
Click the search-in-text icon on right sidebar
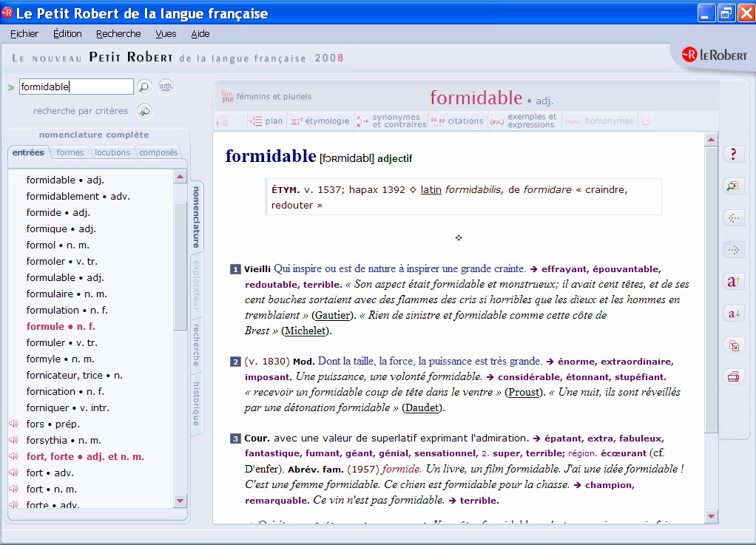click(x=733, y=186)
